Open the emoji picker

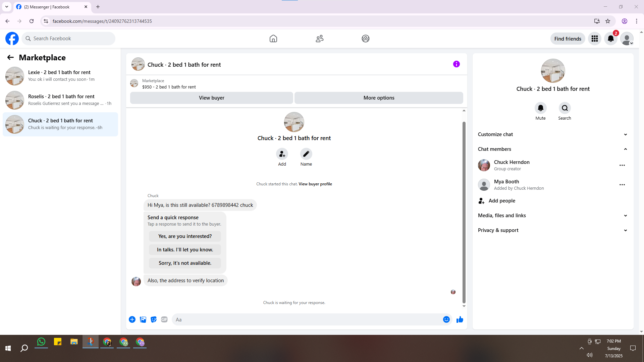coord(446,319)
